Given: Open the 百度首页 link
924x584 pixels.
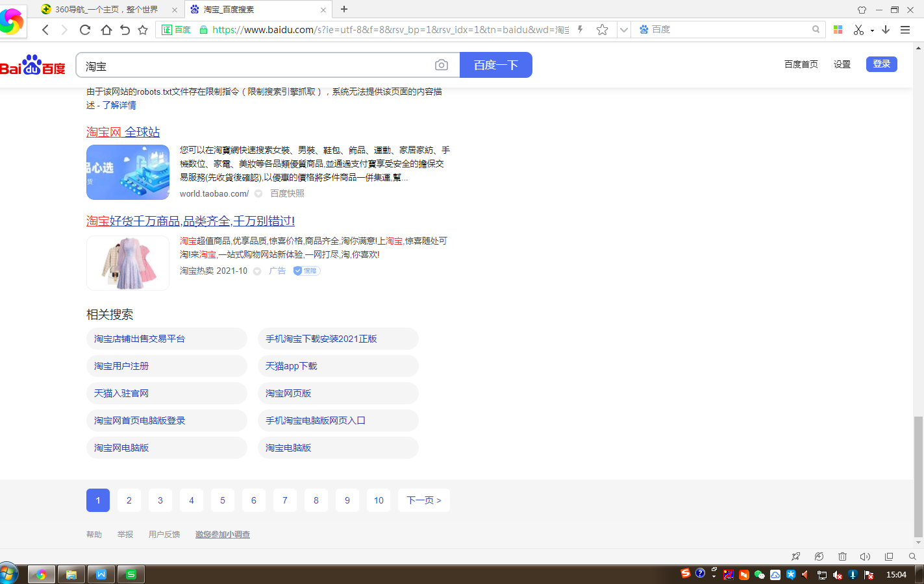Looking at the screenshot, I should coord(801,64).
